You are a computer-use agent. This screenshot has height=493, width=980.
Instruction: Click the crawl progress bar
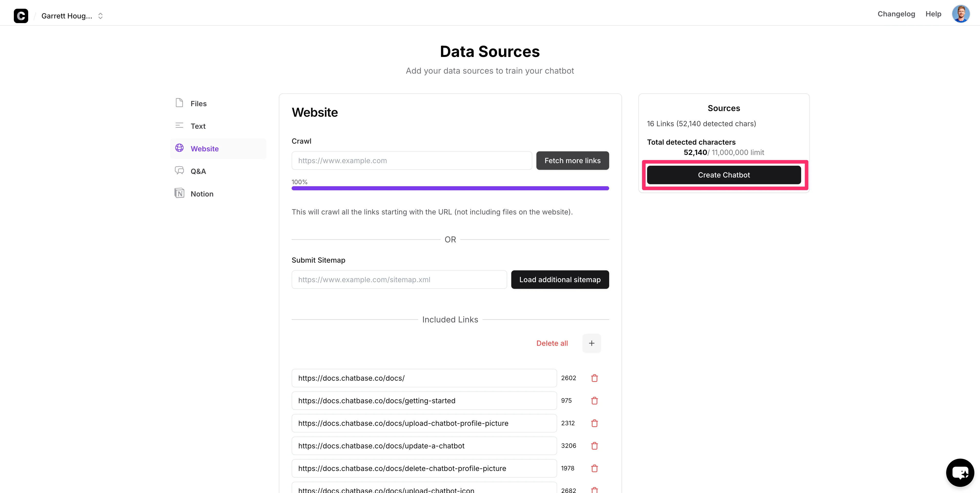coord(450,188)
